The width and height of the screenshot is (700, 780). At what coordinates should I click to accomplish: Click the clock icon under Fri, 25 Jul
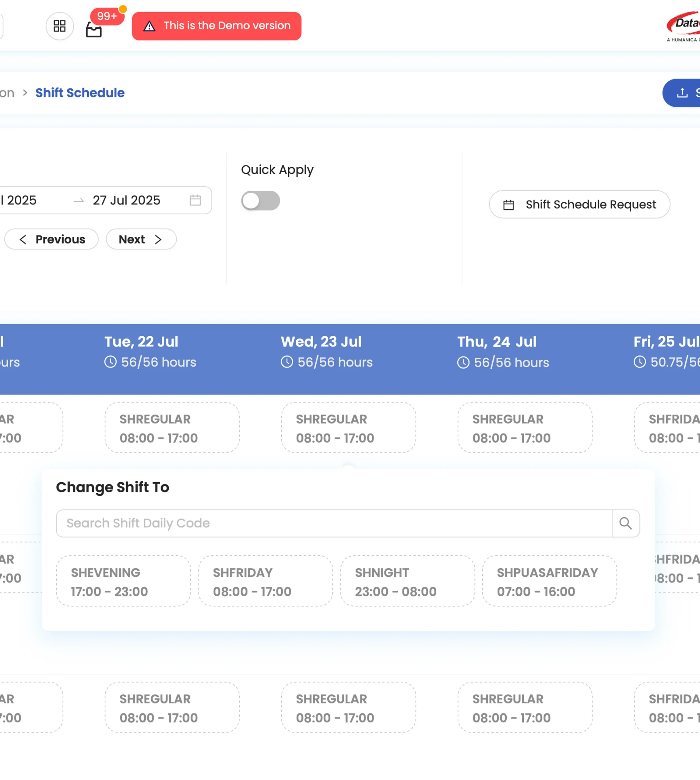pyautogui.click(x=640, y=362)
